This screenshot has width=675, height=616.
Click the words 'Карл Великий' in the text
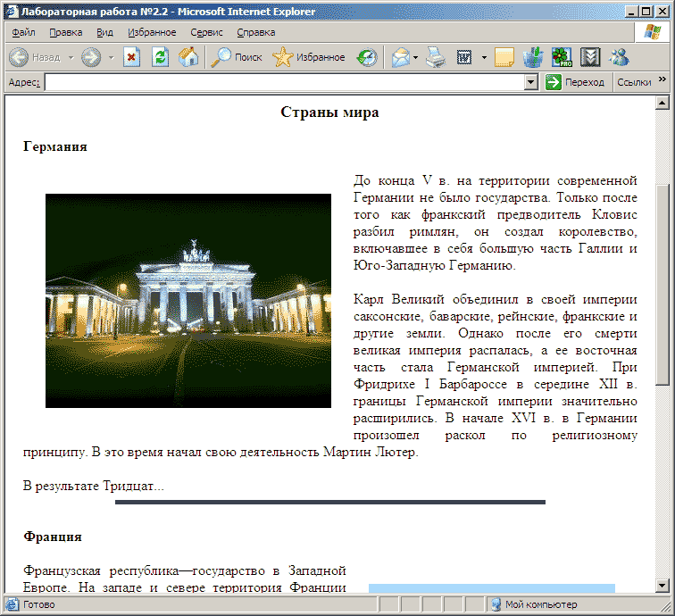pos(398,300)
